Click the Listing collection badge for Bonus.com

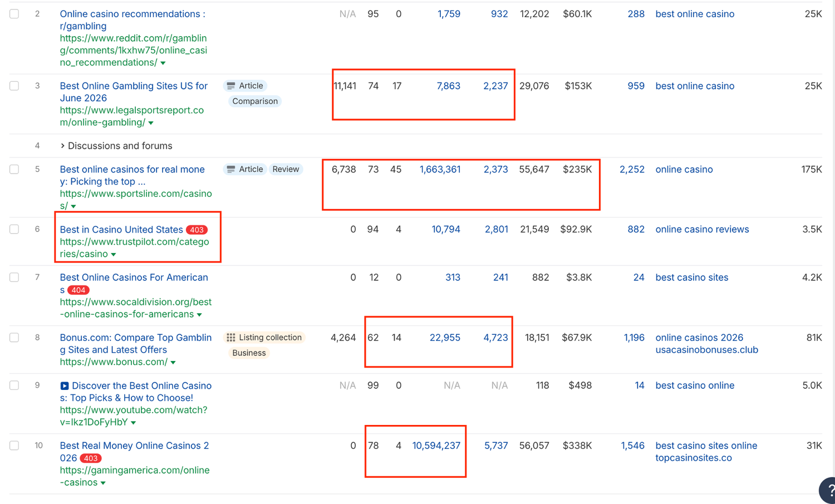(x=264, y=337)
